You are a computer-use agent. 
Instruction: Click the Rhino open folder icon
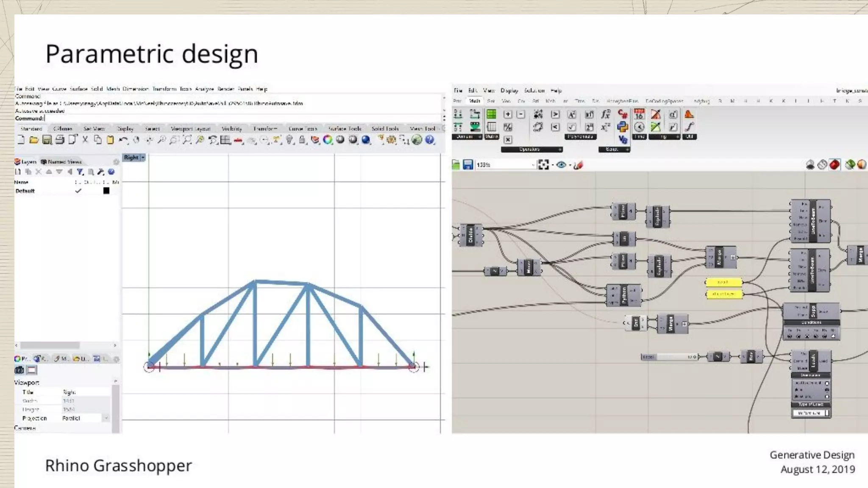point(34,140)
